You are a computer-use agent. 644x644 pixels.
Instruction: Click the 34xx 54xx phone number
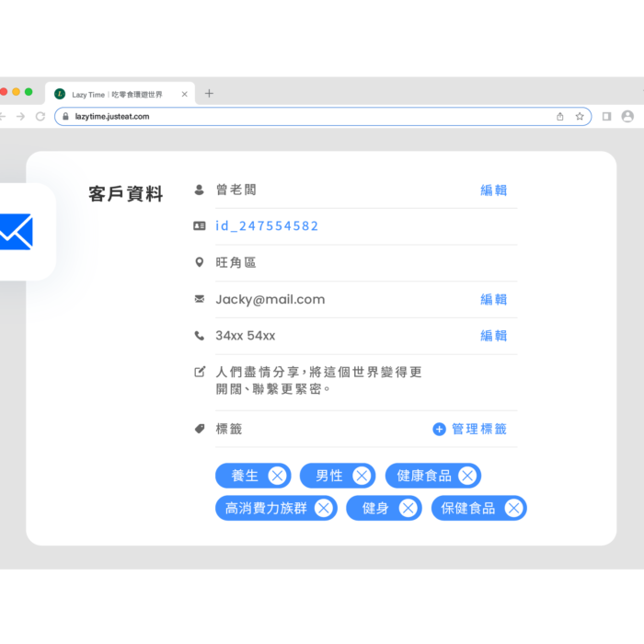246,336
